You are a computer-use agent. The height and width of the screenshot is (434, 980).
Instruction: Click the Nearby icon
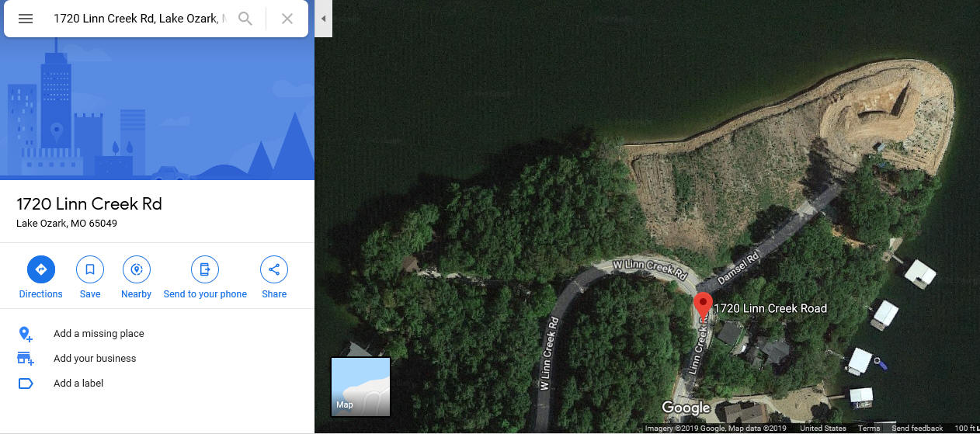(137, 269)
